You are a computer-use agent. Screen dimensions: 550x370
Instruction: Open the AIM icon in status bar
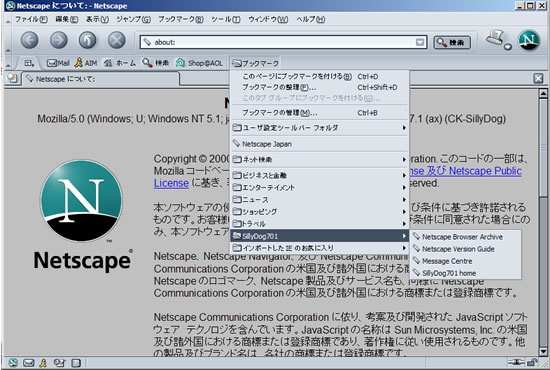[43, 363]
